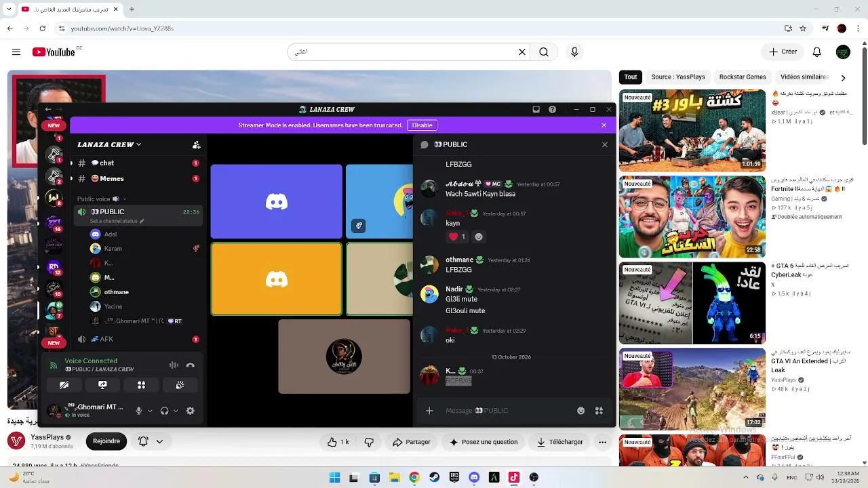
Task: Toggle the heart reaction on kayn message
Action: (457, 237)
